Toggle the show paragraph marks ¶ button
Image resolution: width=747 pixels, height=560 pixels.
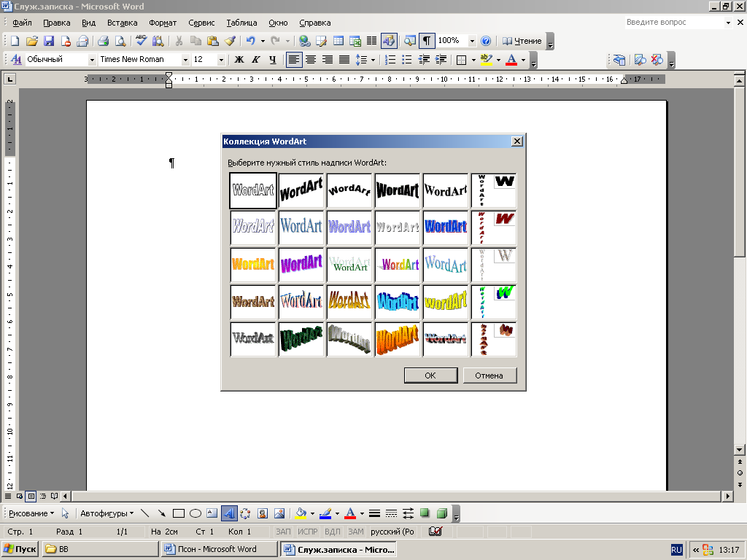tap(427, 41)
